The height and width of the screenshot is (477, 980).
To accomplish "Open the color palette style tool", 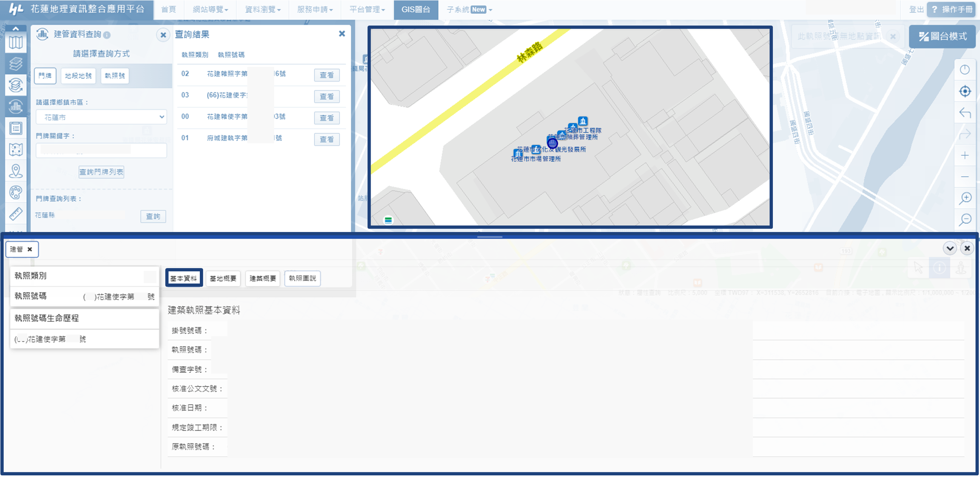I will tap(16, 193).
